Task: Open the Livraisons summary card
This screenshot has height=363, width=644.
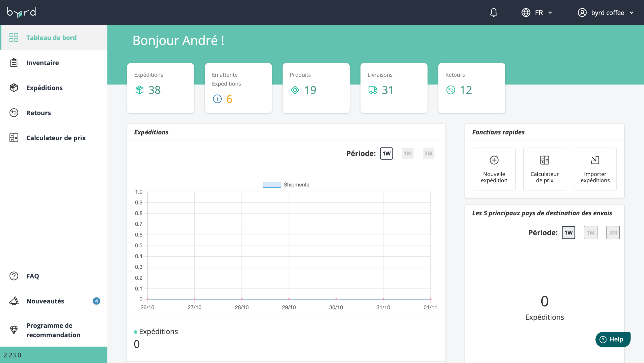Action: [x=394, y=88]
